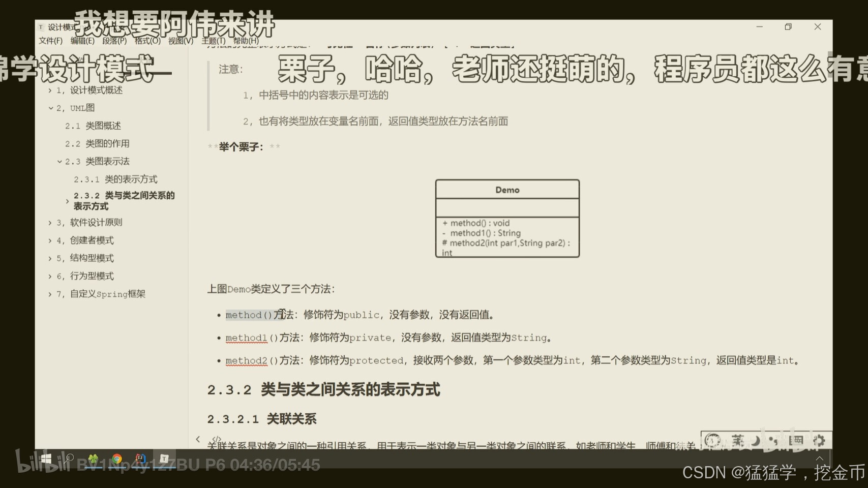Open the 段落(P) menu
The height and width of the screenshot is (488, 868).
pyautogui.click(x=114, y=41)
